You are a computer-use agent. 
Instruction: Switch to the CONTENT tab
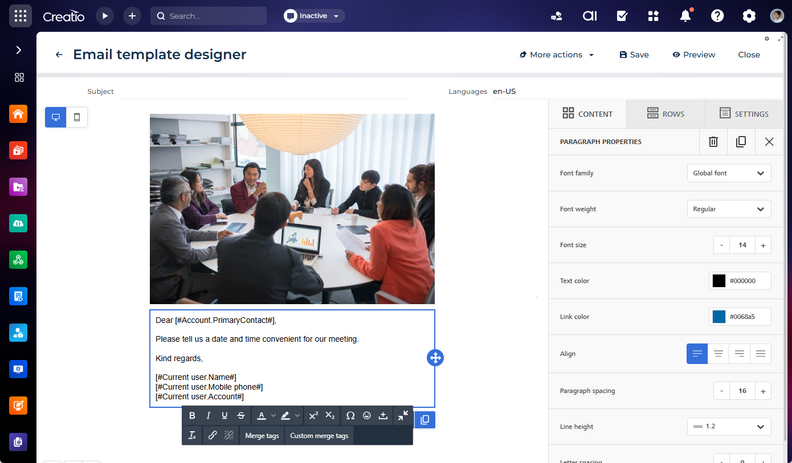587,114
